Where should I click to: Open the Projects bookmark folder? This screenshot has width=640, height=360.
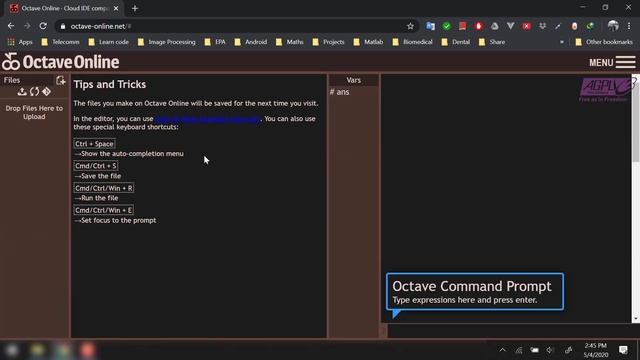329,42
